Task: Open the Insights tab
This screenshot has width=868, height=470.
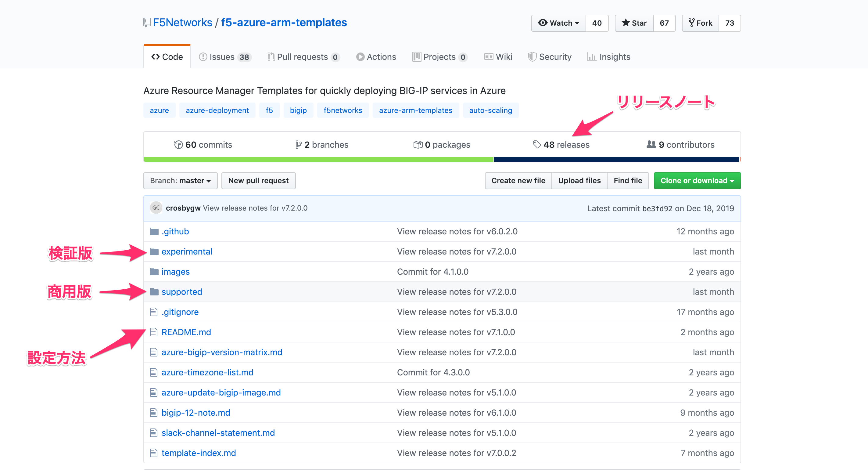Action: [x=608, y=57]
